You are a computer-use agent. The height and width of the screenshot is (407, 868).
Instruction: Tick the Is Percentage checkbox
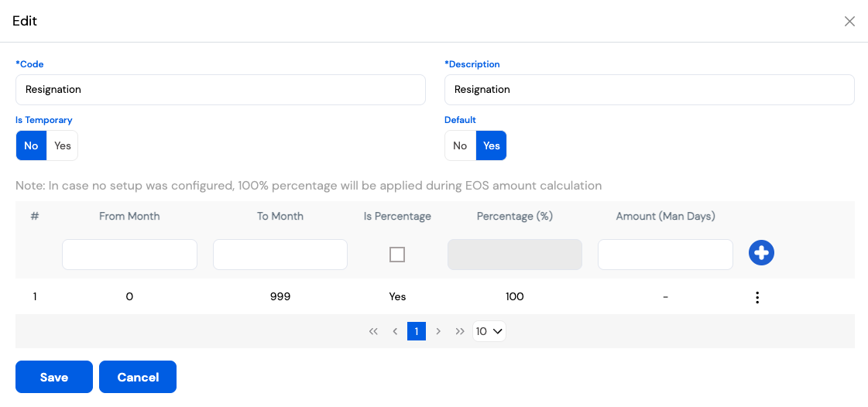coord(397,255)
